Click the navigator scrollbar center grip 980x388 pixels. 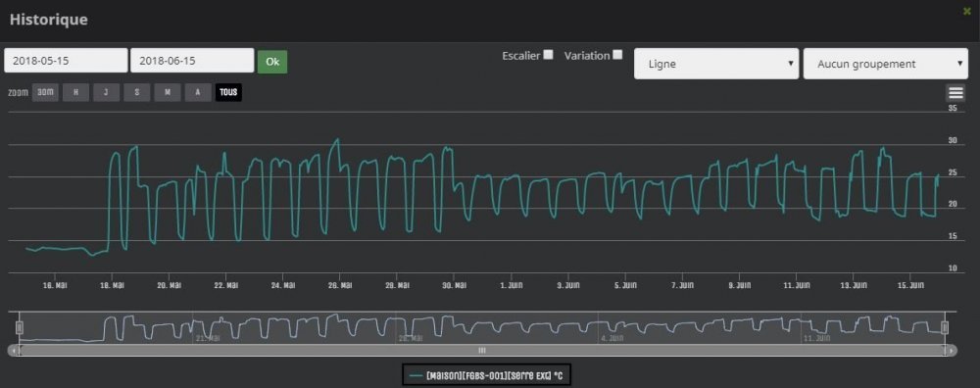[482, 351]
